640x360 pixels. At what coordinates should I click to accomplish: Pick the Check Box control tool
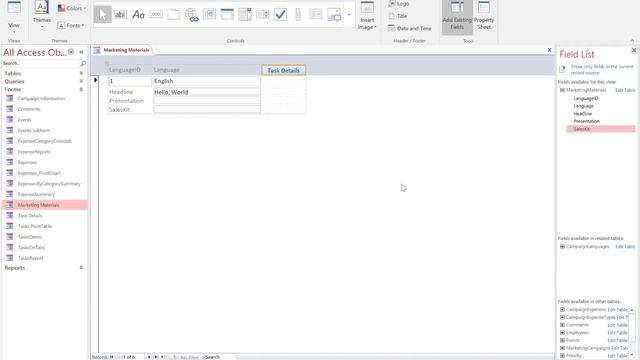coord(280,14)
